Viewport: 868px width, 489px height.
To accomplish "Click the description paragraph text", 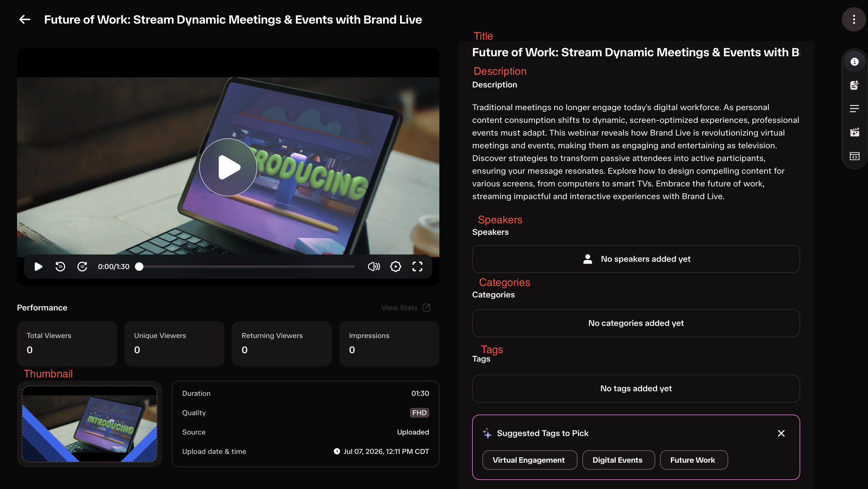I will (x=636, y=152).
